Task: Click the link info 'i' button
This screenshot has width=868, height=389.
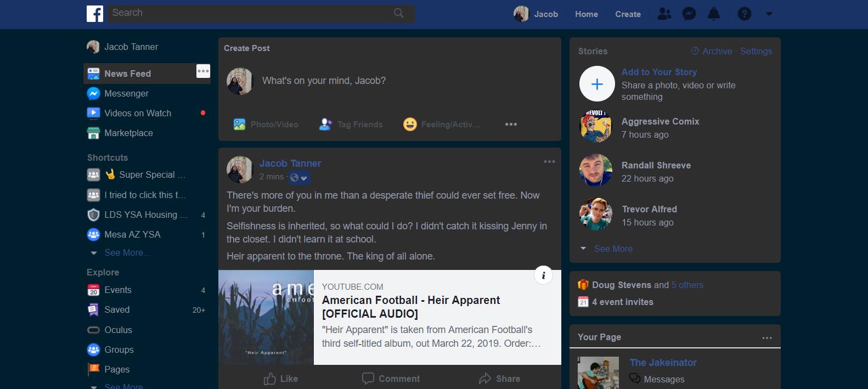Action: [x=543, y=275]
